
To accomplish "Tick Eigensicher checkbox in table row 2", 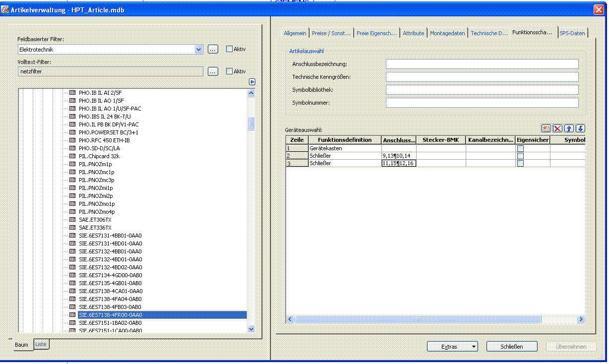I will (x=520, y=156).
